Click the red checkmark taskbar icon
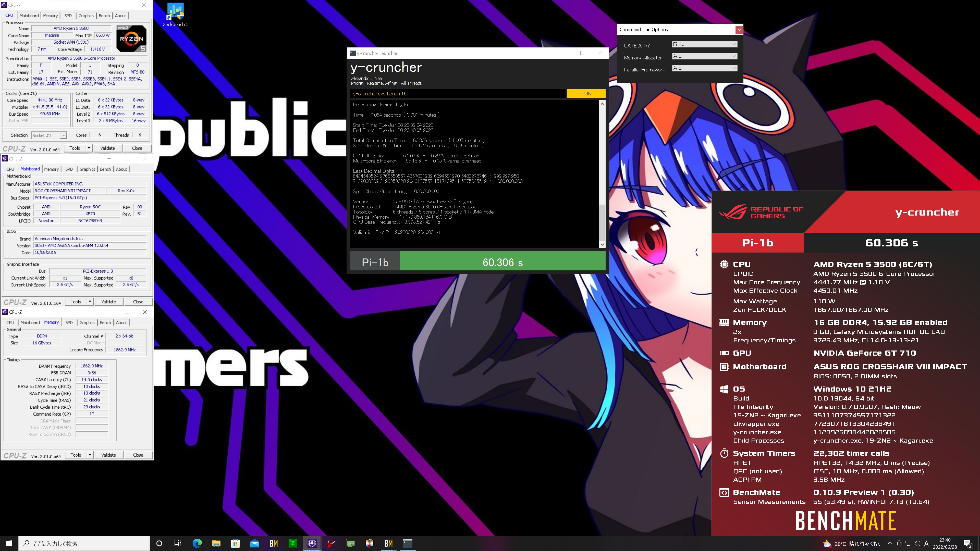980x551 pixels. [331, 543]
